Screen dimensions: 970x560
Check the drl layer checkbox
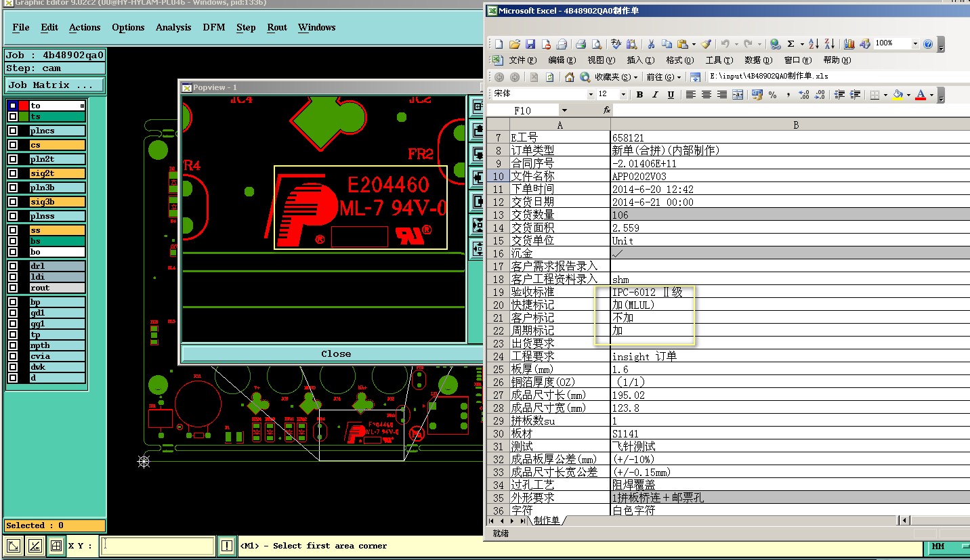pos(13,266)
